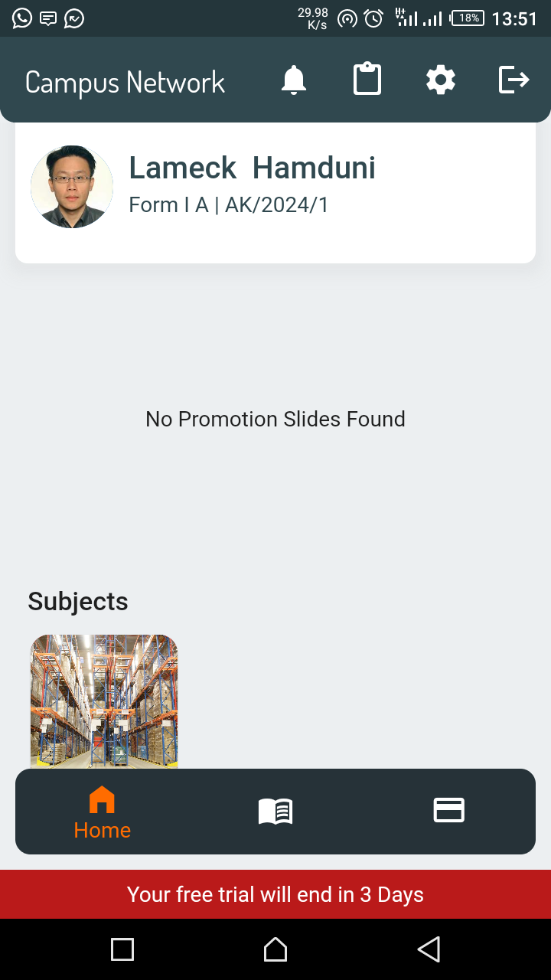Tap the Form I A class details
Screen dimensions: 551x980
228,205
